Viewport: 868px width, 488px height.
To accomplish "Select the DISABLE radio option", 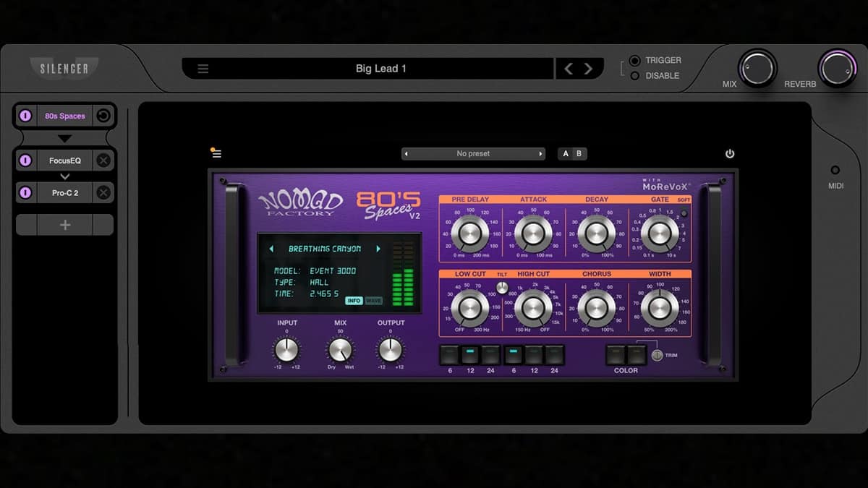I will 634,76.
